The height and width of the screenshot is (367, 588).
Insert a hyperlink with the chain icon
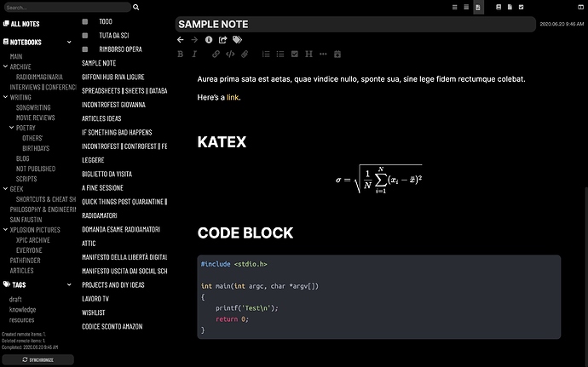tap(216, 54)
